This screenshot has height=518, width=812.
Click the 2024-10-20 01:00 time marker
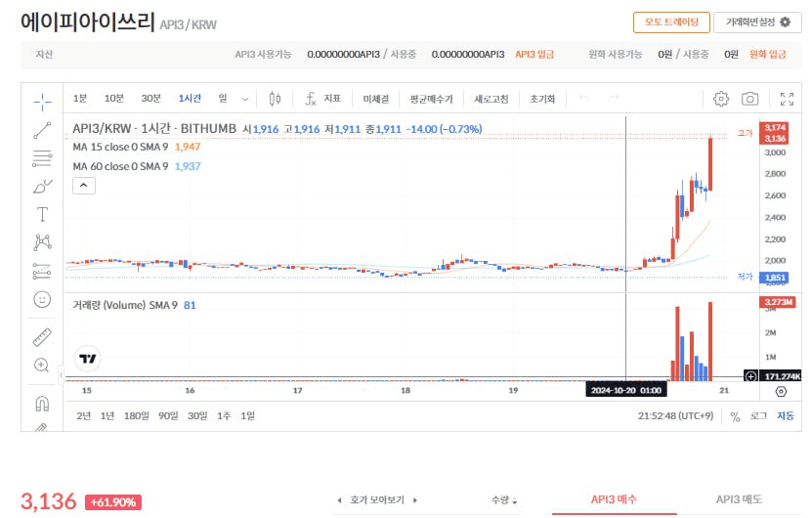click(626, 390)
